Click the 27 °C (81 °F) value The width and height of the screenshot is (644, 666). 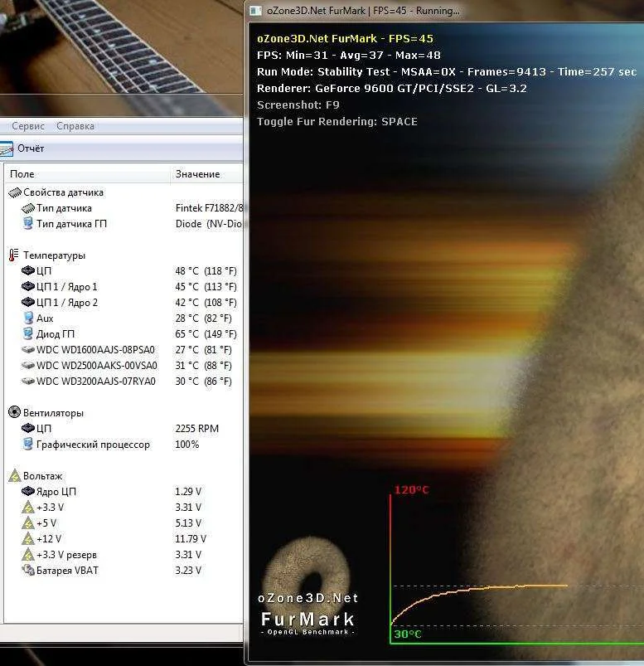click(x=203, y=349)
